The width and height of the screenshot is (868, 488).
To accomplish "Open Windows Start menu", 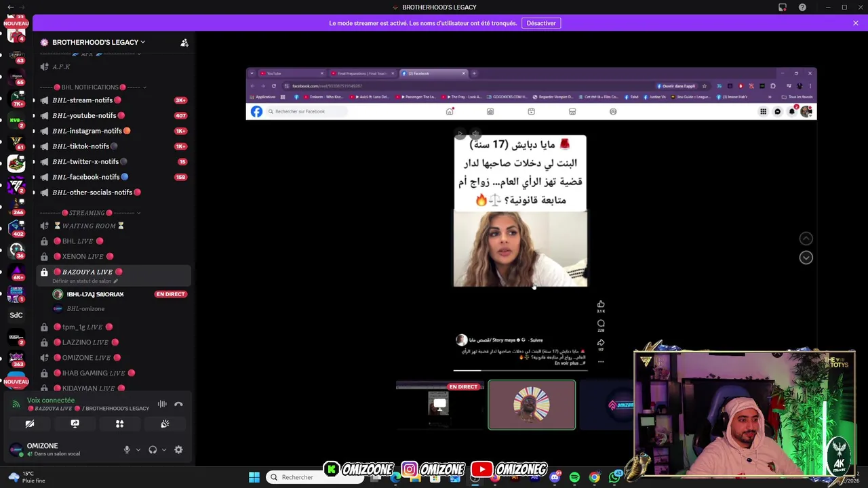I will pos(254,477).
